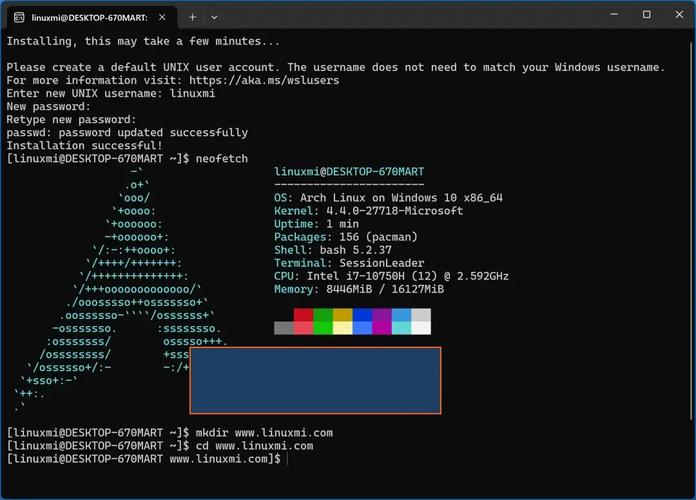Viewport: 696px width, 500px height.
Task: Open the new-tab profile dropdown arrow
Action: 214,17
